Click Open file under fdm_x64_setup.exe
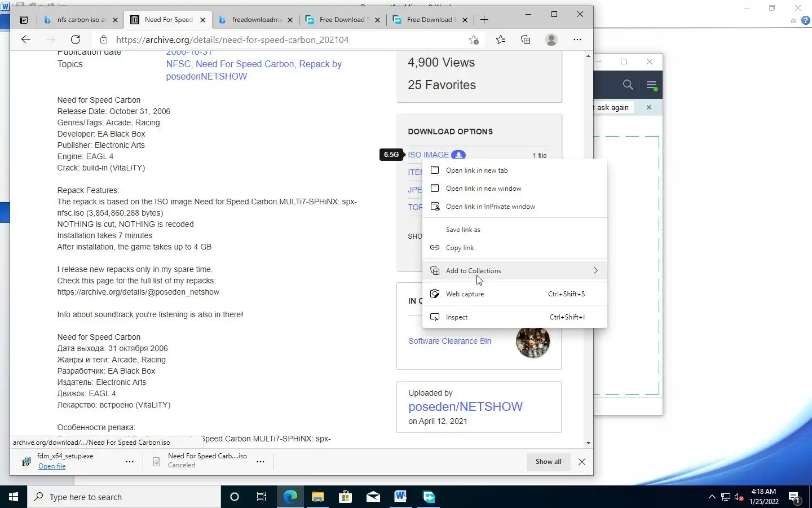 point(52,466)
